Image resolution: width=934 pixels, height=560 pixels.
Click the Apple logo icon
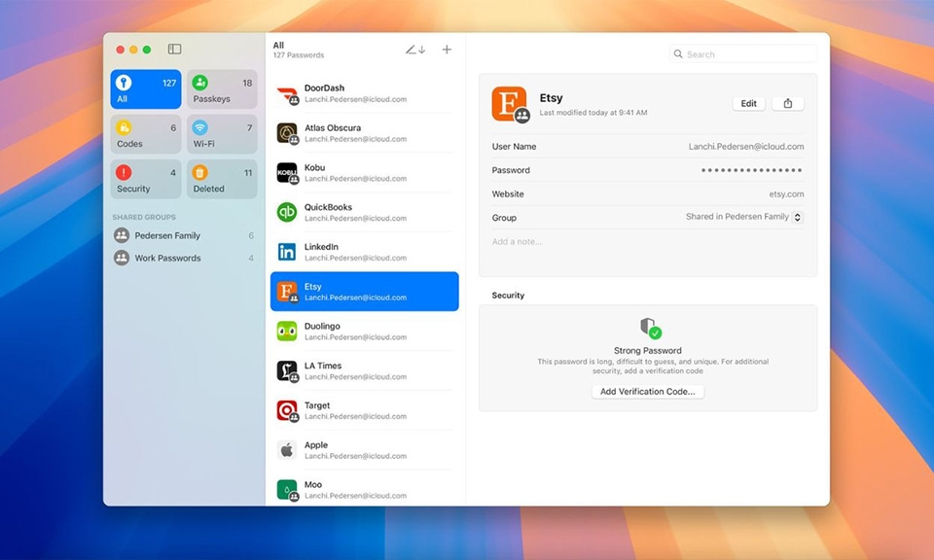pos(287,450)
